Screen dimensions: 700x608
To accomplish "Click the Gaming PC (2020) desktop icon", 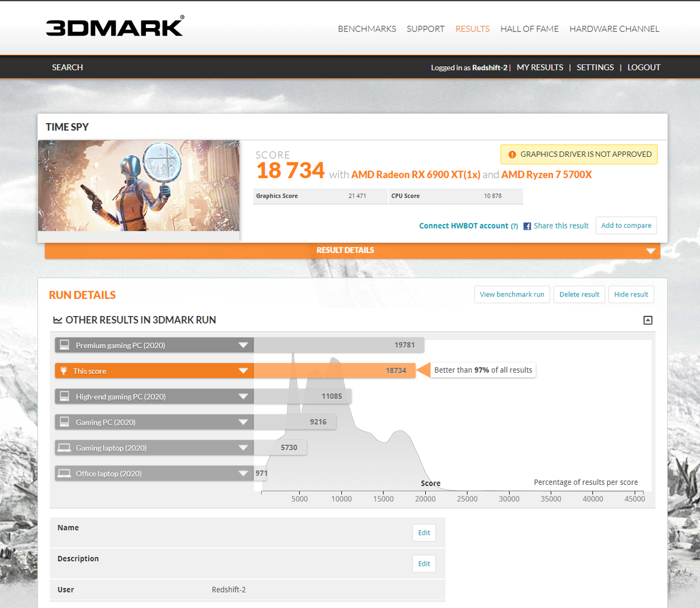I will pos(65,422).
